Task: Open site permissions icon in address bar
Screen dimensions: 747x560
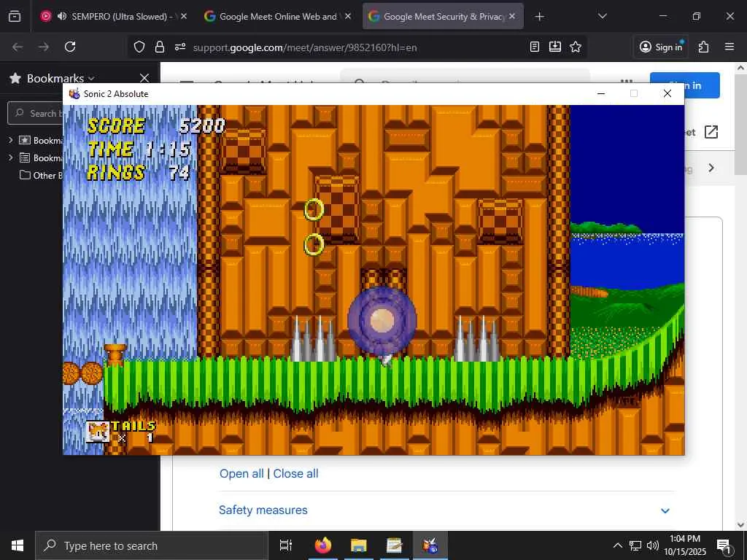Action: (180, 47)
